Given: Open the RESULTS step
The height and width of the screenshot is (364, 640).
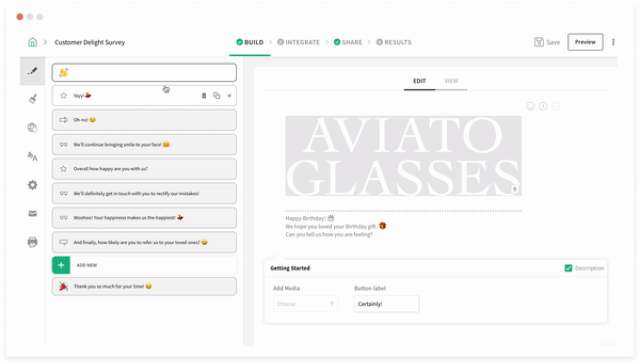Looking at the screenshot, I should click(394, 42).
